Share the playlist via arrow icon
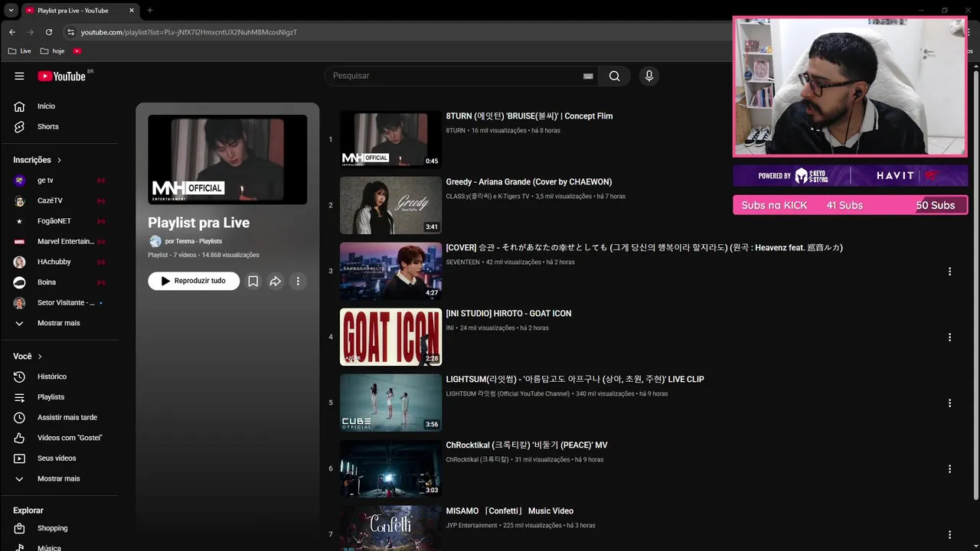 click(276, 281)
